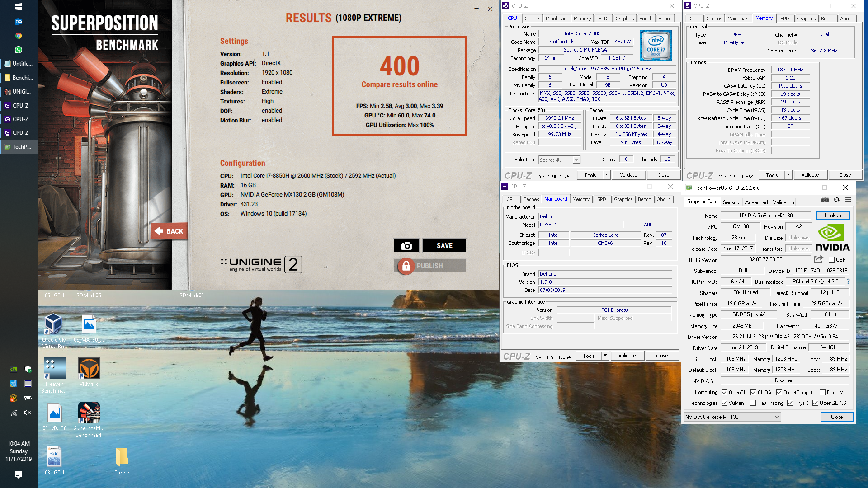Viewport: 868px width, 488px height.
Task: Switch to TechPowerUp taskbar item
Action: click(x=19, y=147)
